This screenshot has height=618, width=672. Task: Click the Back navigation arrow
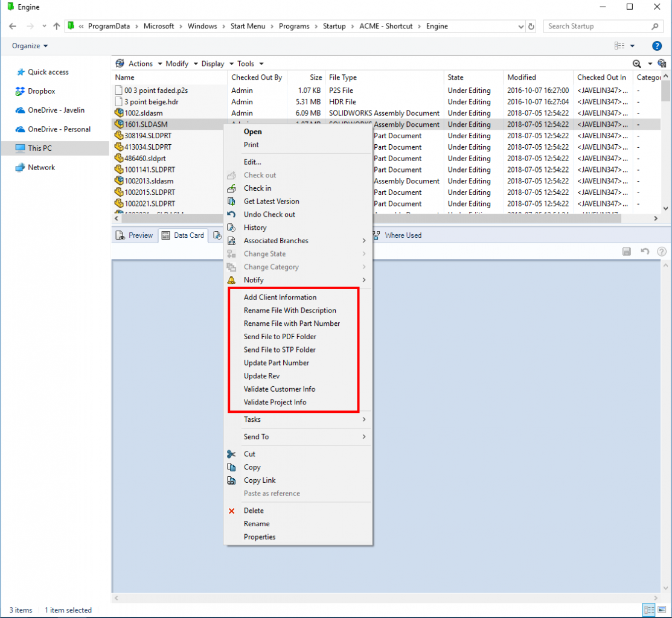[x=13, y=26]
